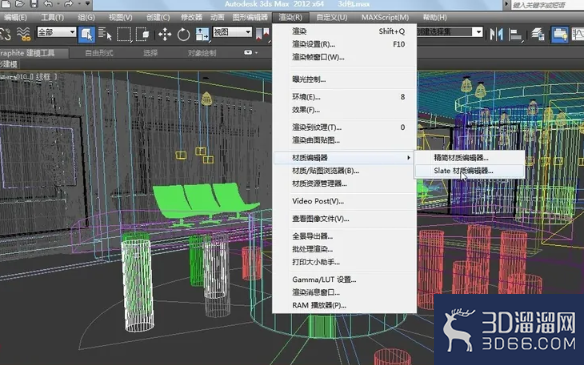Expand the Redo history dropdown arrow
Screen dimensions: 584x365
(x=78, y=4)
